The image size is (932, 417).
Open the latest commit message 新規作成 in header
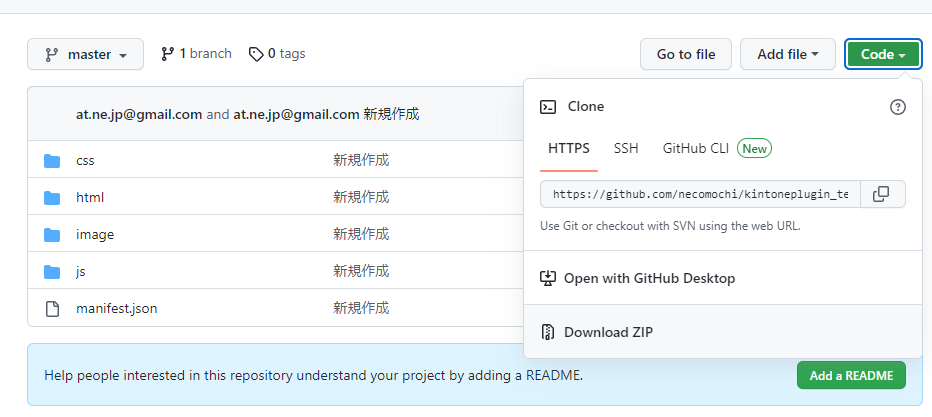pos(391,114)
